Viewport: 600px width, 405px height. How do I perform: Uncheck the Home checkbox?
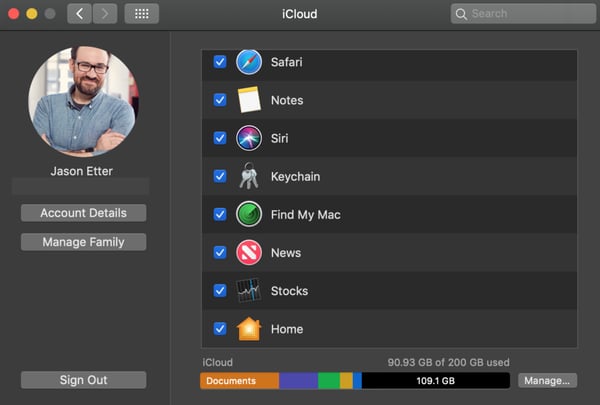(220, 329)
